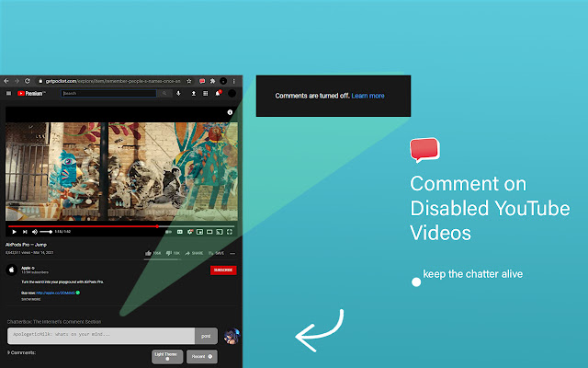Skip to the next video
Viewport: 588px width, 368px height.
tap(25, 232)
